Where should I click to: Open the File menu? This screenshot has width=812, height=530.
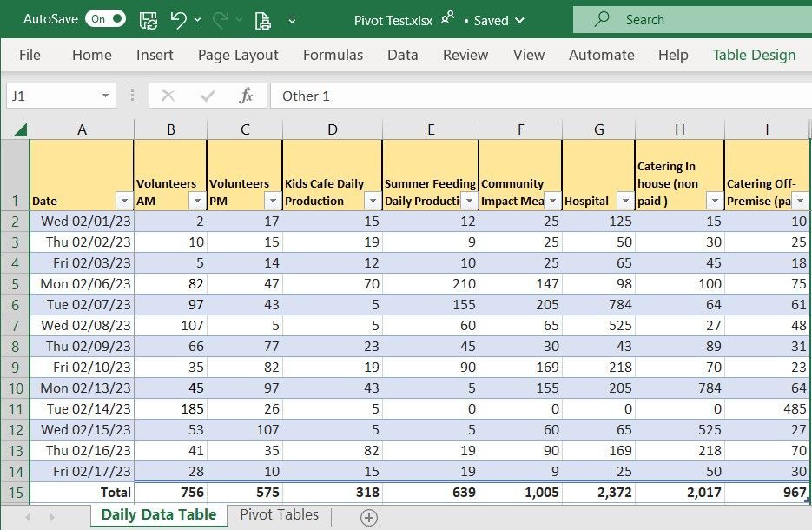(30, 55)
